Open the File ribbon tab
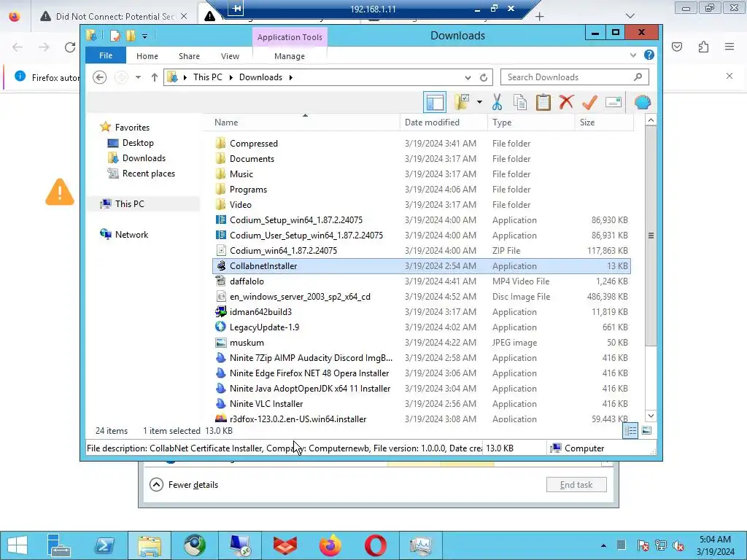747x560 pixels. [106, 55]
